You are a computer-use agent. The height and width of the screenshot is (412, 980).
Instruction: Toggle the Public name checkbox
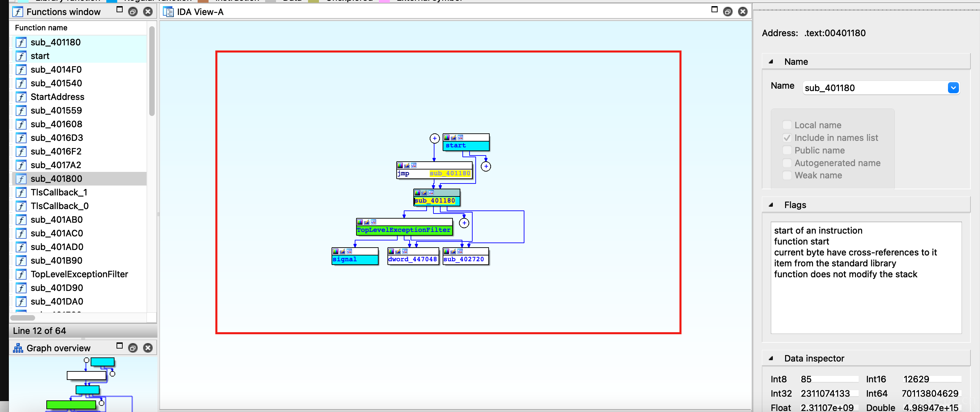point(787,150)
